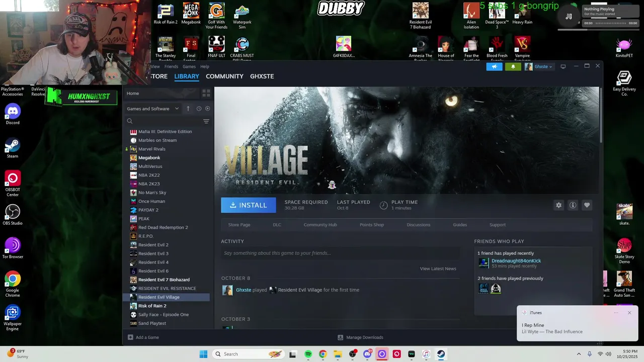
Task: Open Waterpark Sim desktop shortcut
Action: point(242,16)
